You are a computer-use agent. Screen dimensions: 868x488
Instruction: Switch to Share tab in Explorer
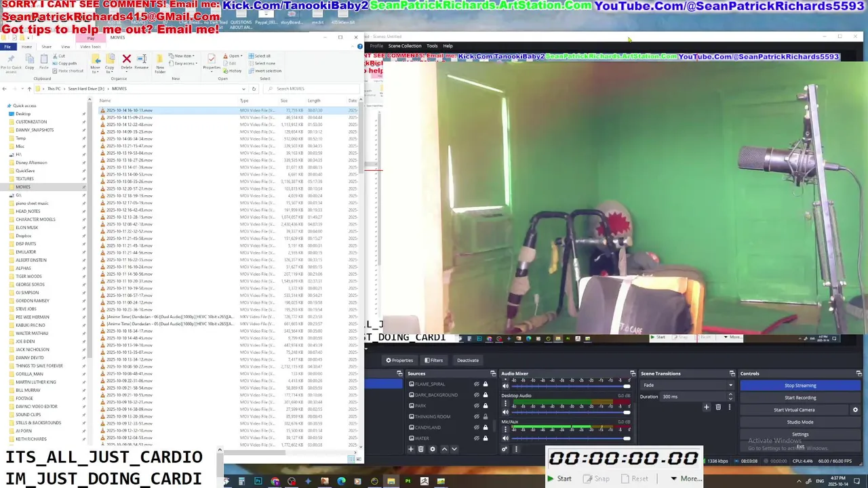[47, 47]
